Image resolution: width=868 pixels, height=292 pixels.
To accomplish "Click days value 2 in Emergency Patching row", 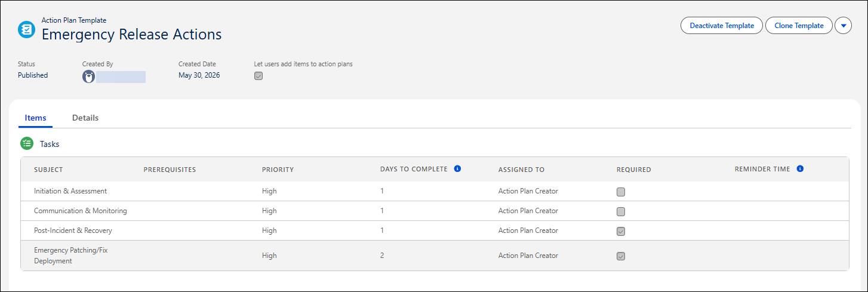I will click(382, 256).
